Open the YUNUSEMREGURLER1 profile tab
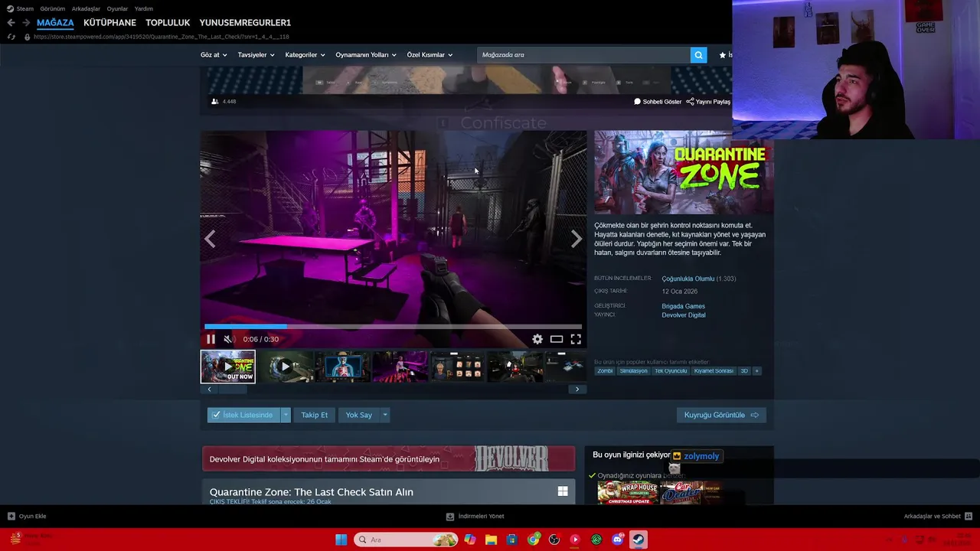This screenshot has height=551, width=980. (245, 23)
